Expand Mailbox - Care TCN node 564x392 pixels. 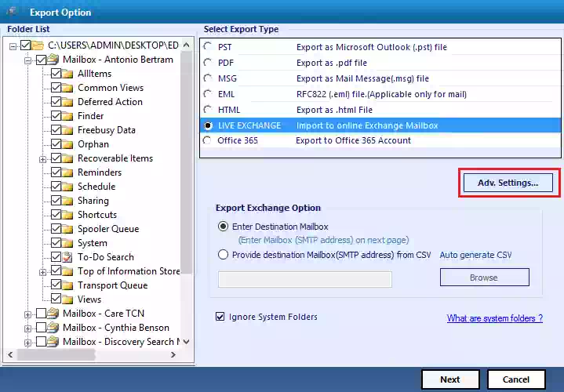pos(27,314)
